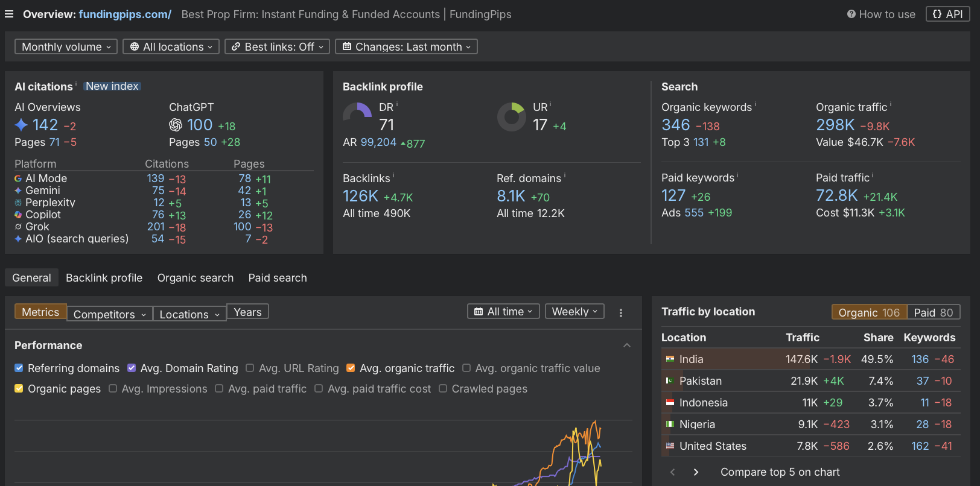
Task: Open the chart's three-dot options menu
Action: (621, 312)
